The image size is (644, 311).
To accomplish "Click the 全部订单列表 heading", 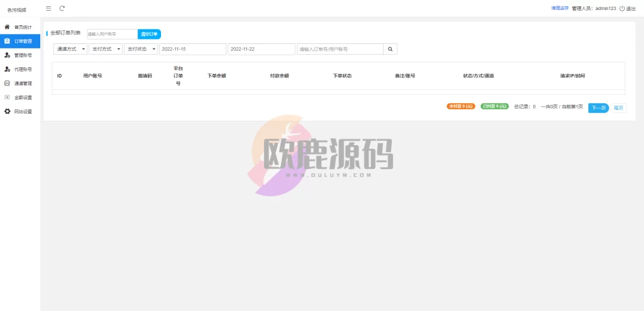I will pos(65,33).
